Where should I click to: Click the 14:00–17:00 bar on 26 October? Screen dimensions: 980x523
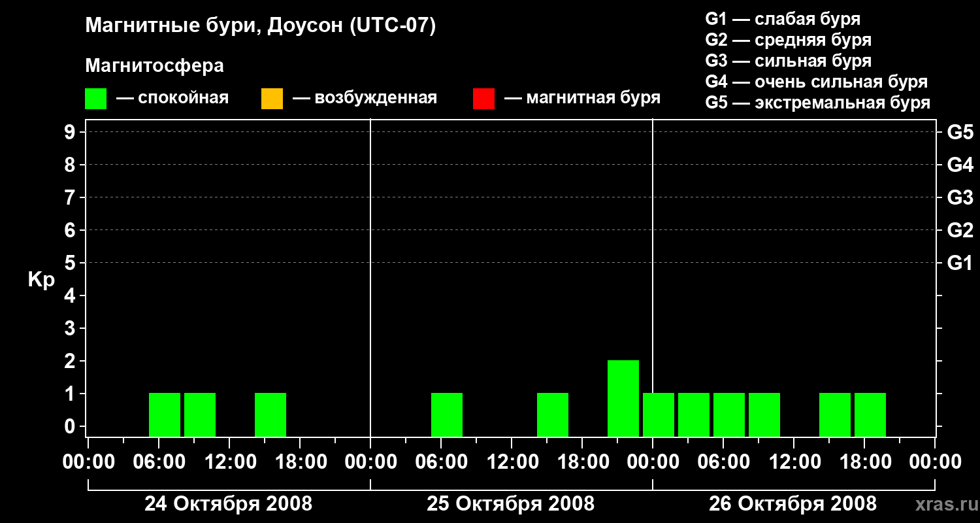tap(835, 414)
